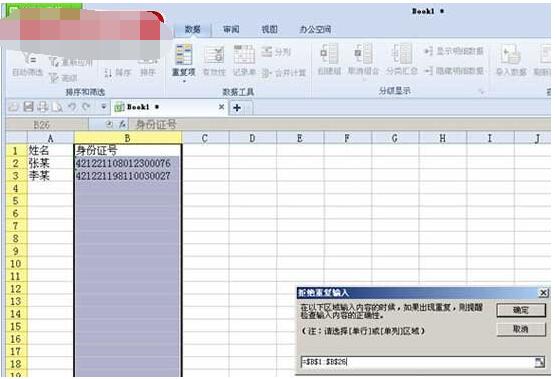
Task: Click the save icon in quick toolbar
Action: click(x=28, y=107)
